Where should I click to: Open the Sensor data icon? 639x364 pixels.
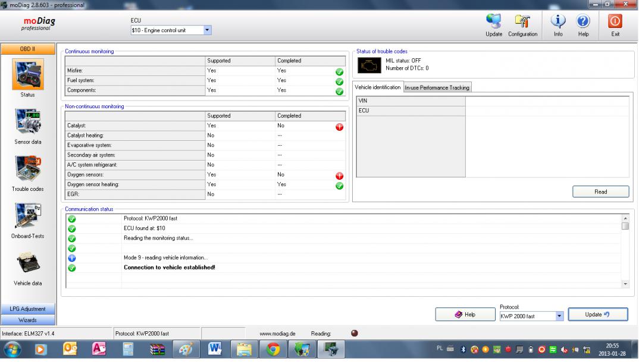point(28,121)
